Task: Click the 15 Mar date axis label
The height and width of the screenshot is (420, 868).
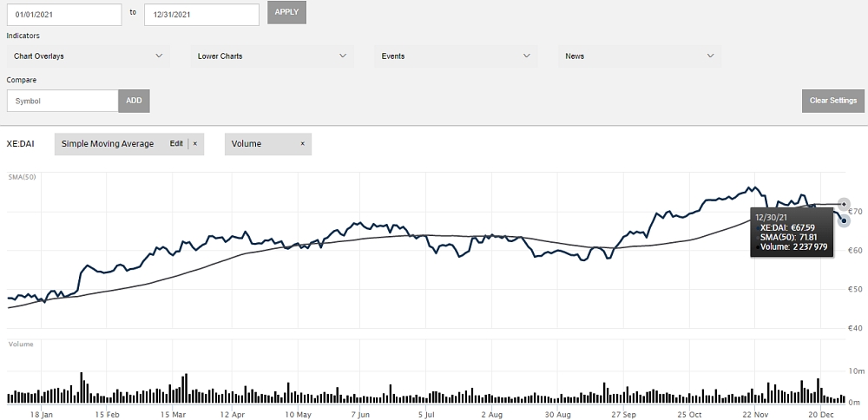Action: [173, 415]
